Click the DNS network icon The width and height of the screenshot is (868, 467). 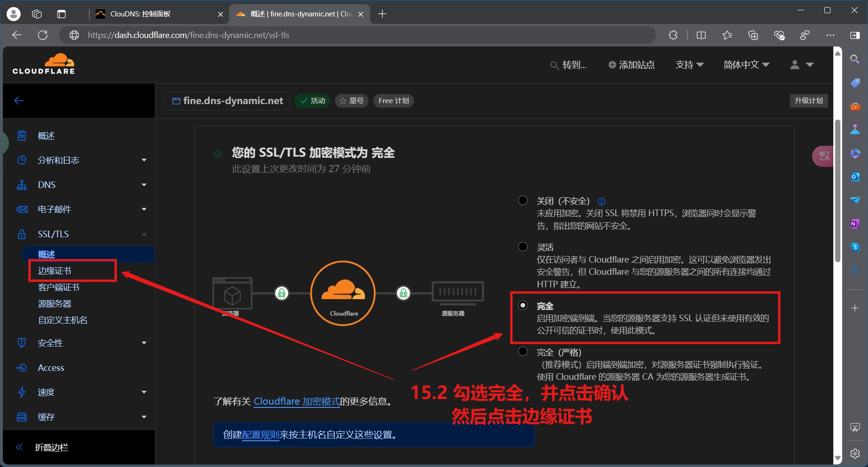[22, 185]
